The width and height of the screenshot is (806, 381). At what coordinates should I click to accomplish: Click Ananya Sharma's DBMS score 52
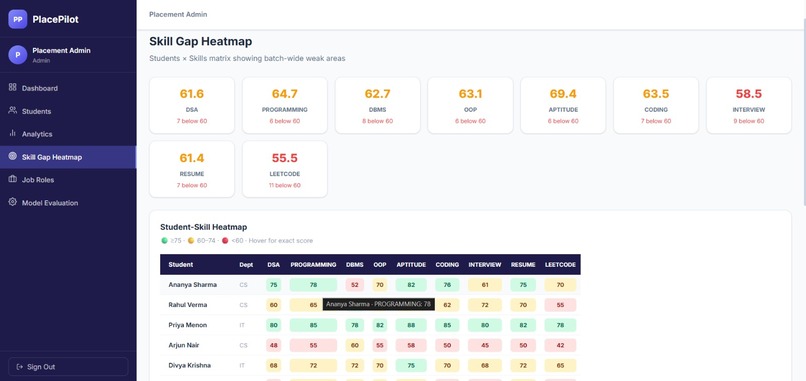[355, 285]
